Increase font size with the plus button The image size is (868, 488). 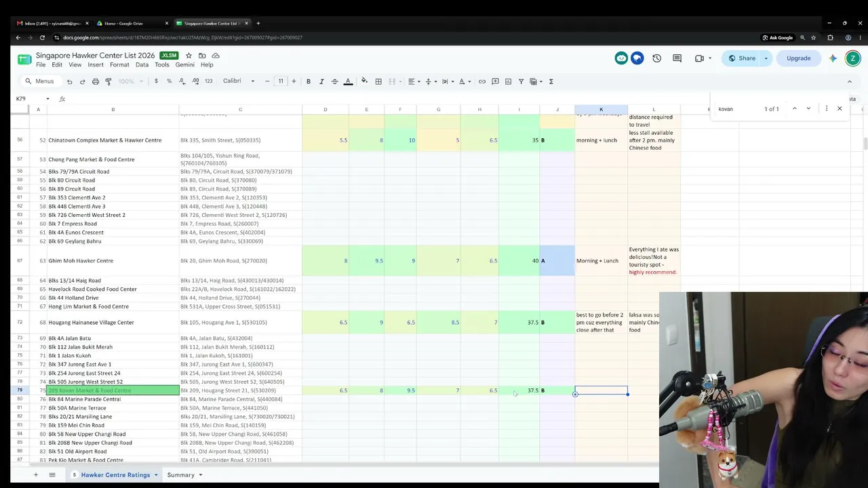(294, 81)
